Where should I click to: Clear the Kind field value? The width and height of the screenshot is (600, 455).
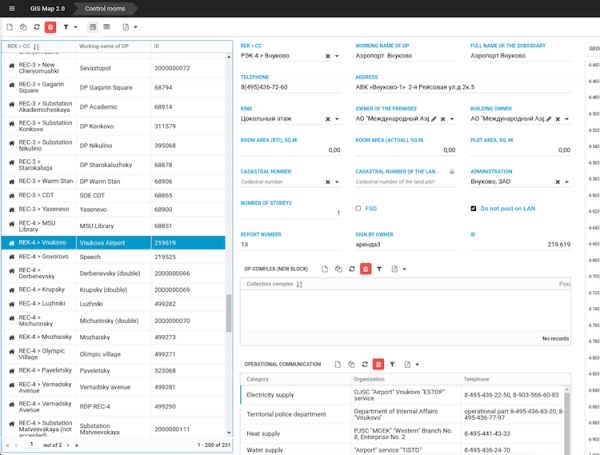(328, 119)
